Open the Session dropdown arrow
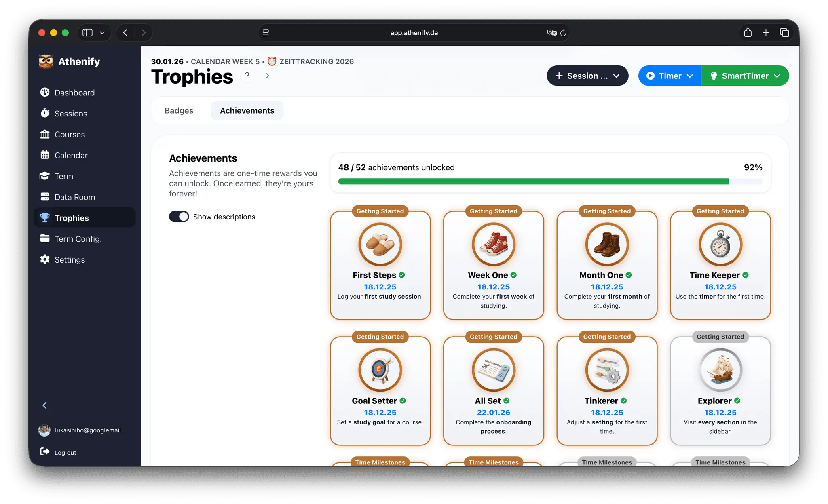Screen dimensions: 828x504 click(x=617, y=76)
